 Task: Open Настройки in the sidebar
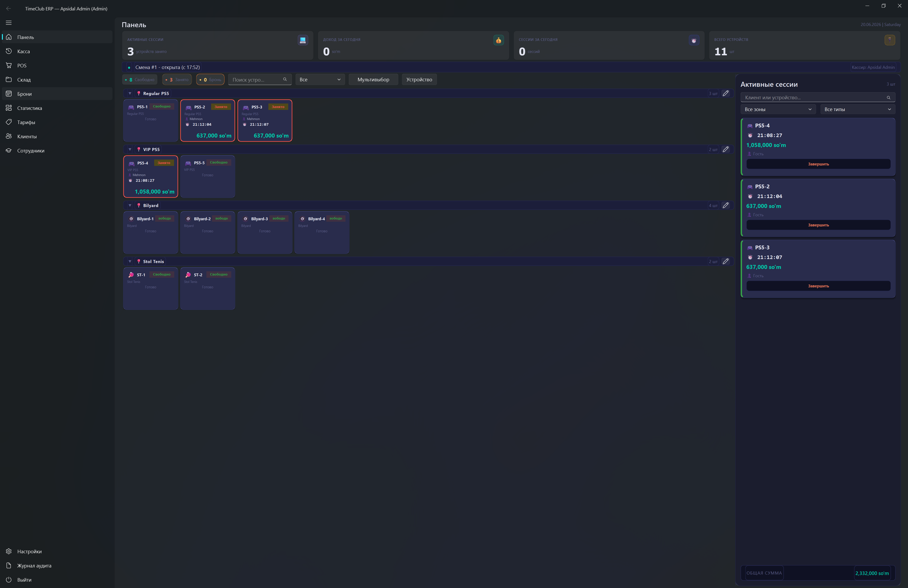tap(57, 551)
